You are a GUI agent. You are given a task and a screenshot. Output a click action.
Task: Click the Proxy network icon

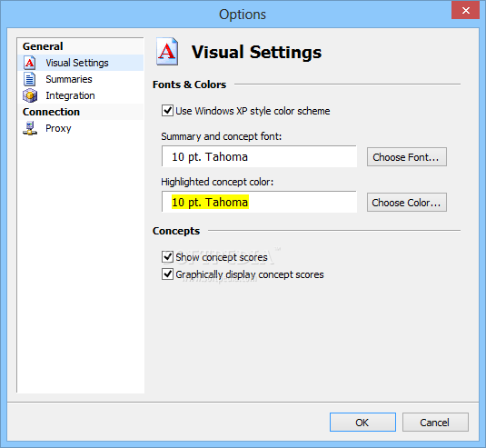[30, 128]
